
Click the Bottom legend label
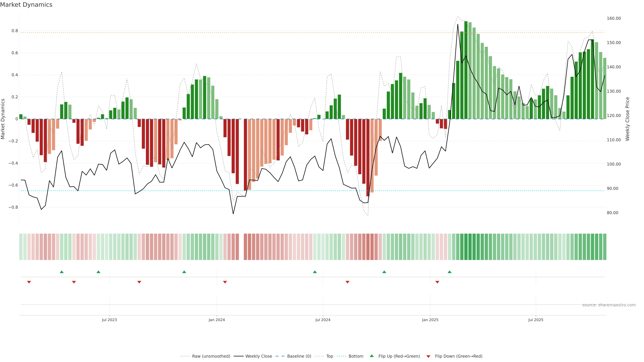pyautogui.click(x=356, y=356)
